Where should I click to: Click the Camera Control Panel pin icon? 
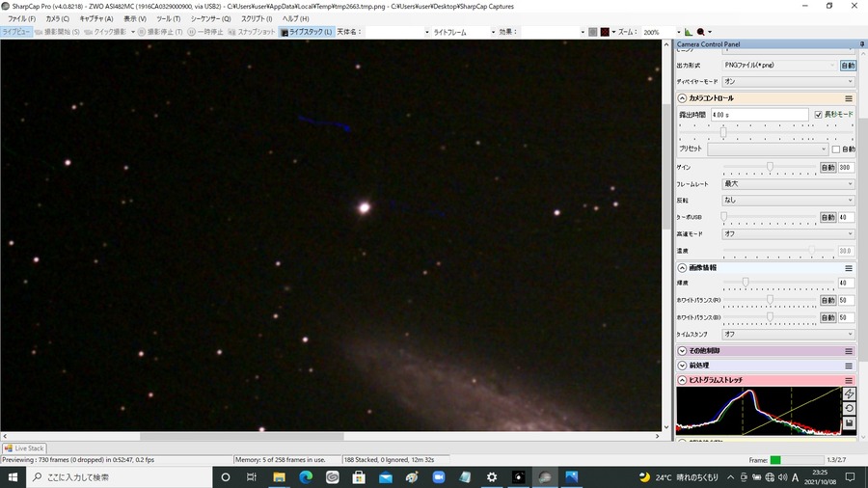tap(862, 44)
